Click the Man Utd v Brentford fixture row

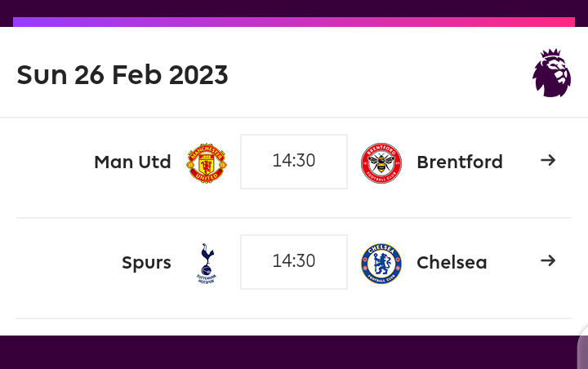[294, 167]
